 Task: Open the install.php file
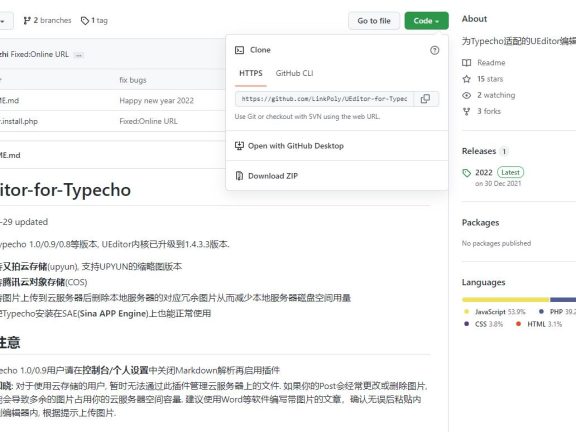(19, 121)
